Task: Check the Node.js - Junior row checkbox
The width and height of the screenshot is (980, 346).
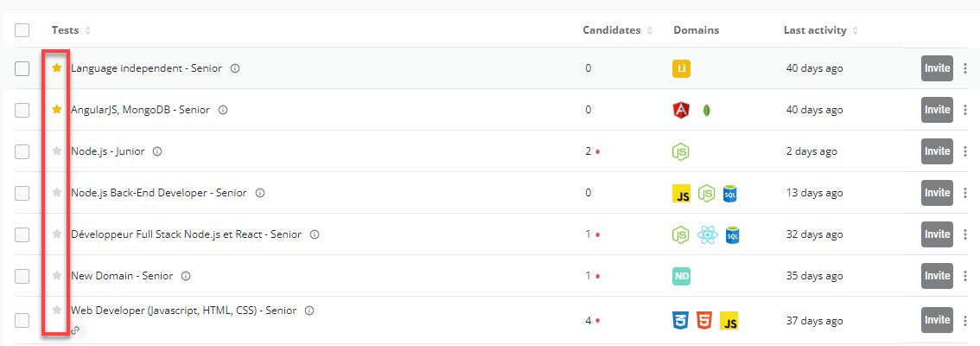Action: [x=22, y=151]
